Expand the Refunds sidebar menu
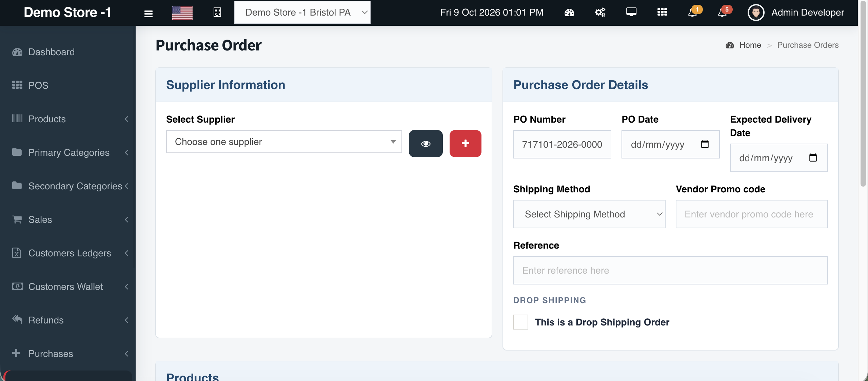The height and width of the screenshot is (381, 868). [68, 320]
